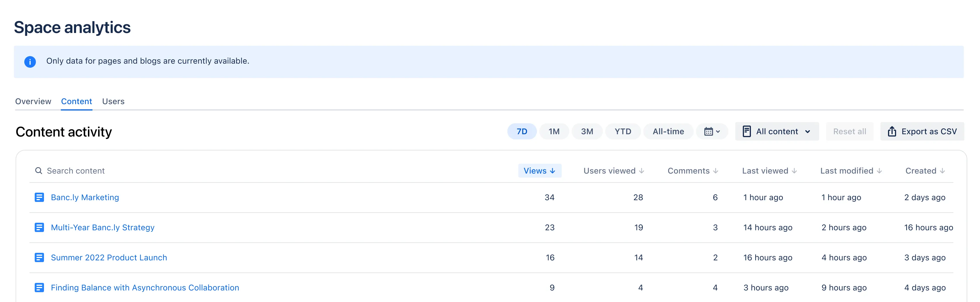This screenshot has height=302, width=980.
Task: Sort by Last viewed column
Action: 769,171
